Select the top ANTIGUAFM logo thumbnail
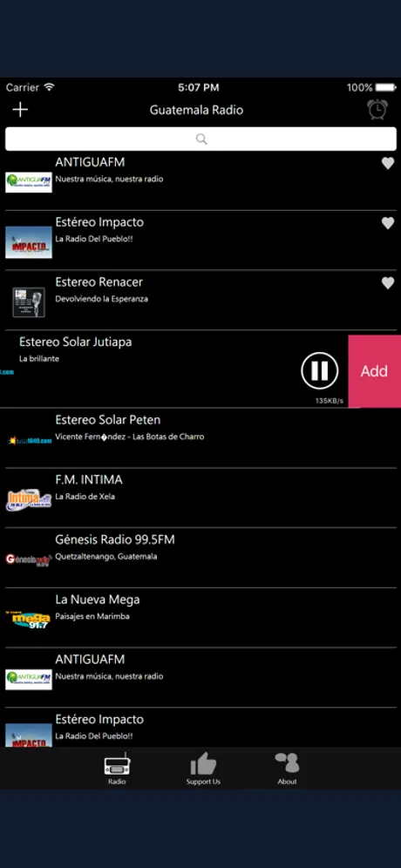401x868 pixels. point(29,182)
